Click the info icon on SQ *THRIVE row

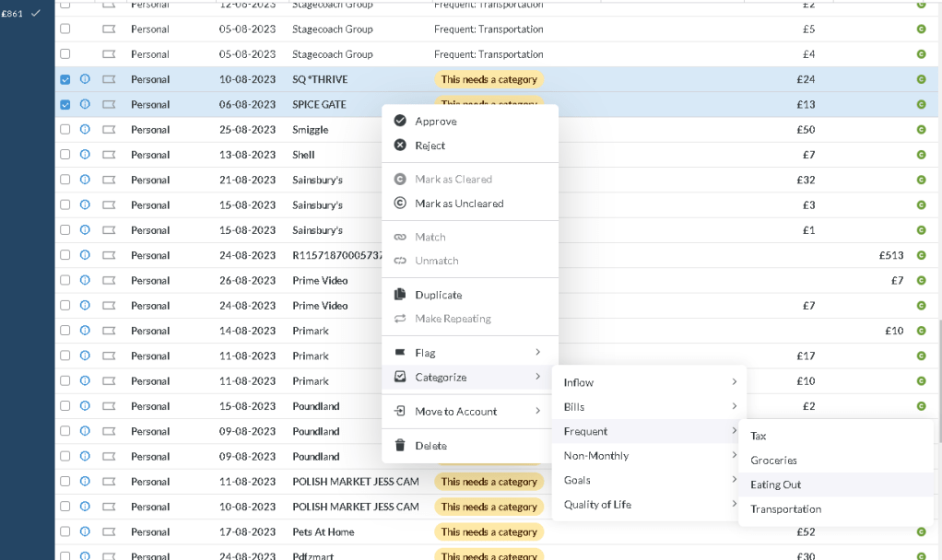[x=86, y=78]
